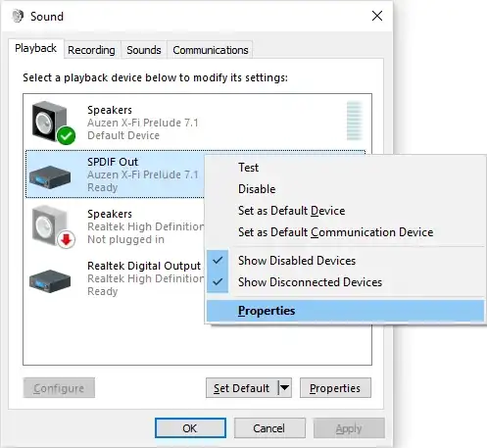Select Set as Default Device
Image resolution: width=487 pixels, height=448 pixels.
click(x=346, y=211)
